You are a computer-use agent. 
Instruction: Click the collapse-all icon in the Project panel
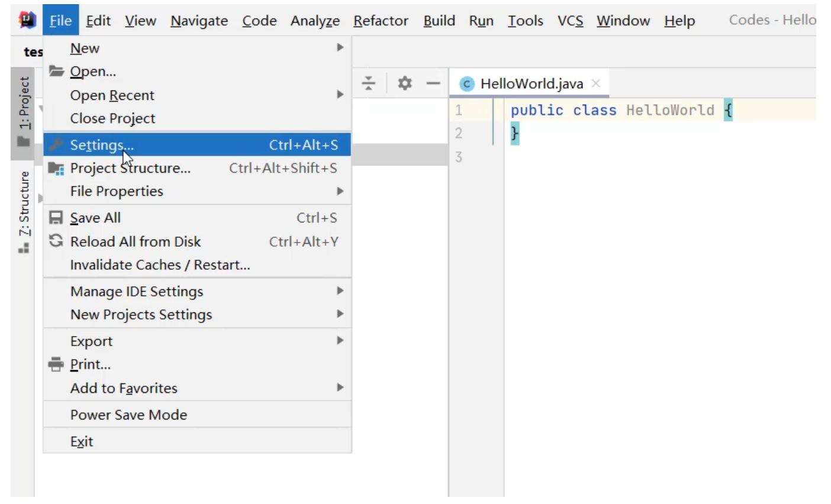pos(369,83)
